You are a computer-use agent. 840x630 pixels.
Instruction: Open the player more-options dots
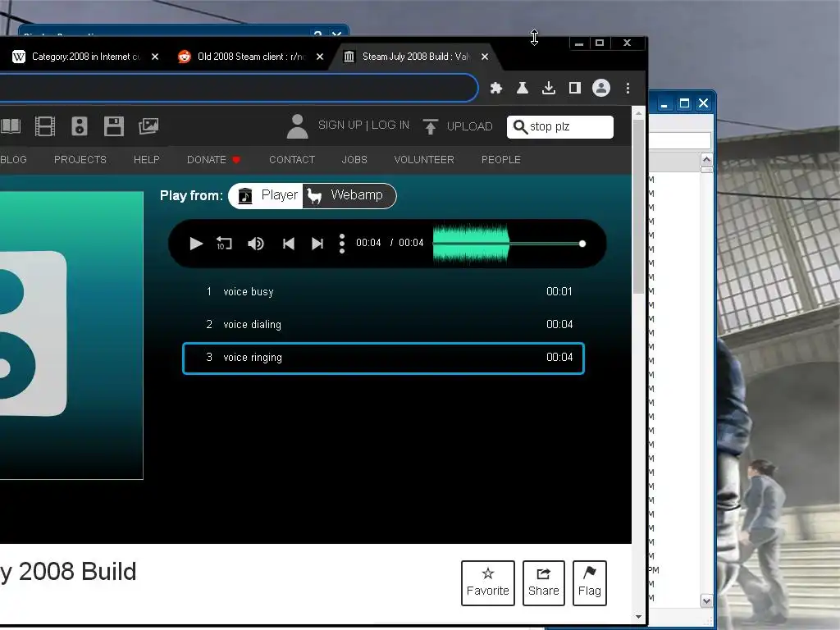coord(342,244)
